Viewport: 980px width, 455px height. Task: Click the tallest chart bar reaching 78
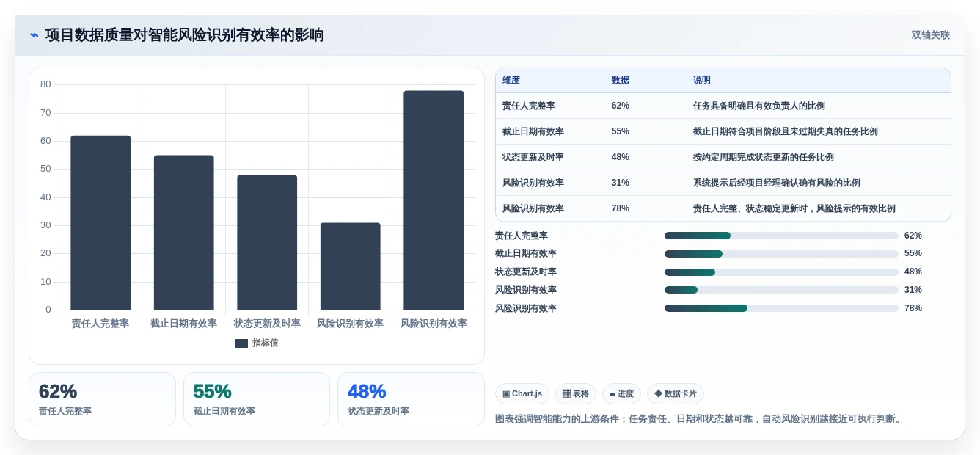[x=434, y=200]
